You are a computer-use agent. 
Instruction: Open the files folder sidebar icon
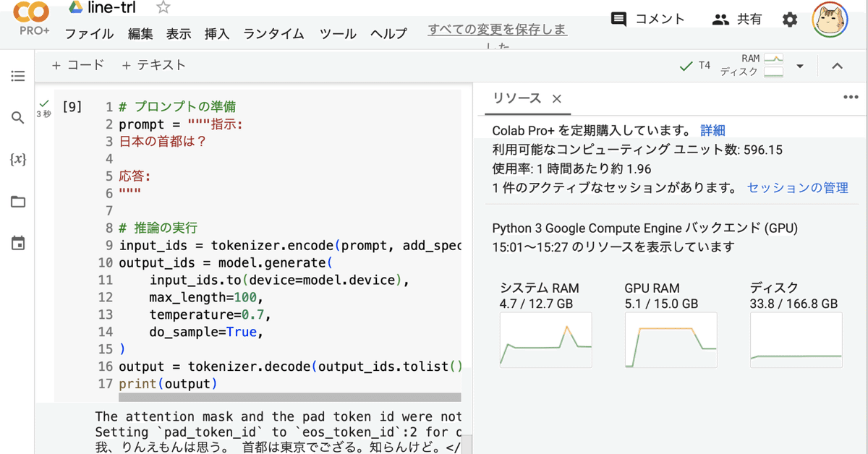(18, 202)
